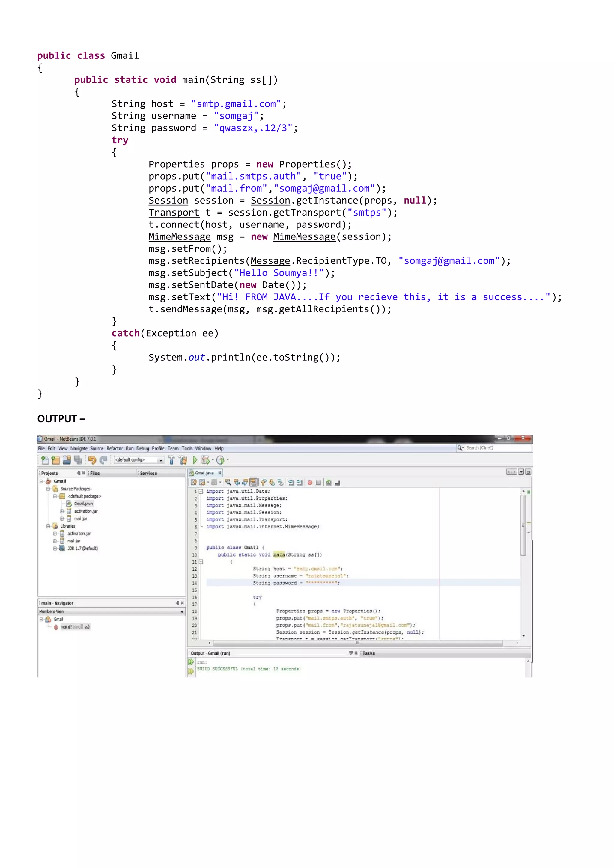Click the Run Project green arrow

[195, 460]
